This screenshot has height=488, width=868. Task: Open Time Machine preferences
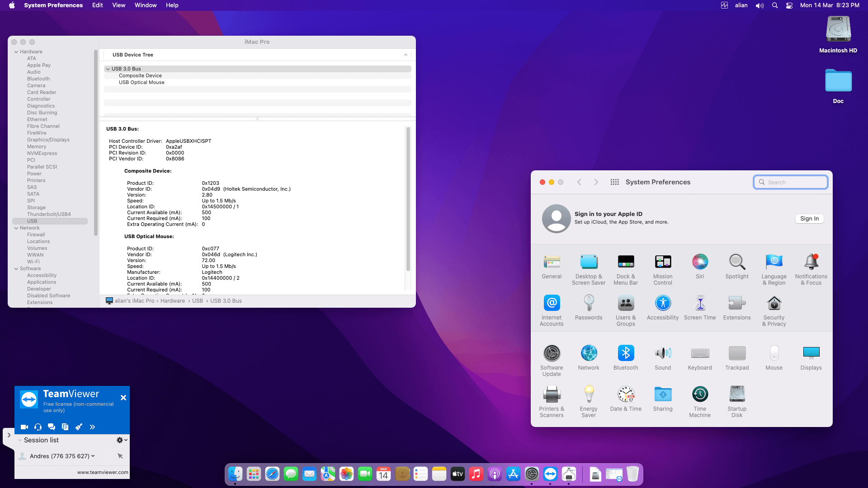click(x=700, y=402)
